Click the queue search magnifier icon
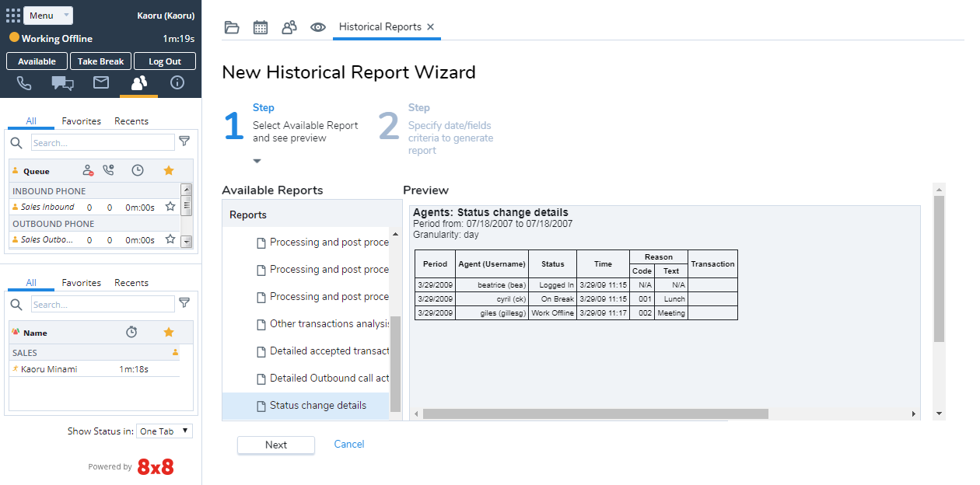 point(16,142)
